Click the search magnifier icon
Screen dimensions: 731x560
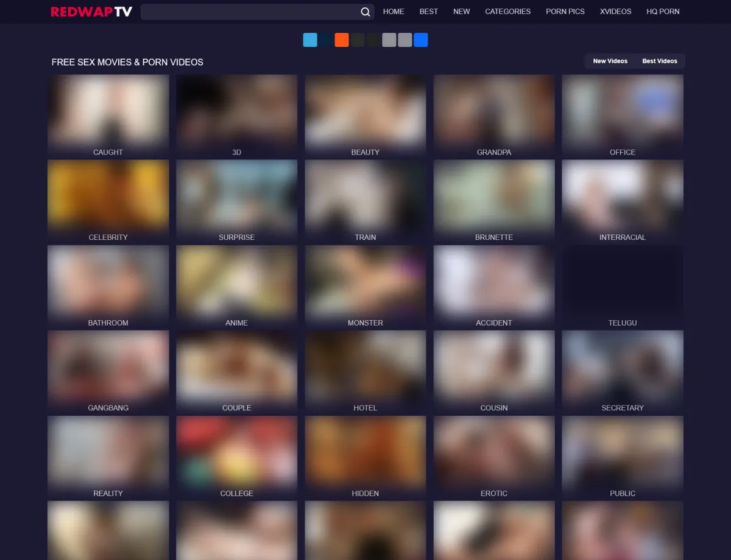pyautogui.click(x=365, y=12)
